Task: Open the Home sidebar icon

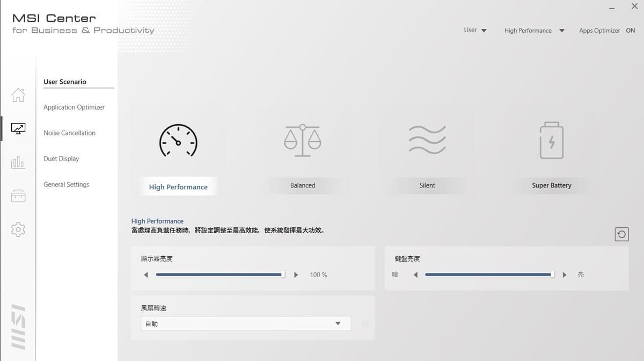Action: (18, 95)
